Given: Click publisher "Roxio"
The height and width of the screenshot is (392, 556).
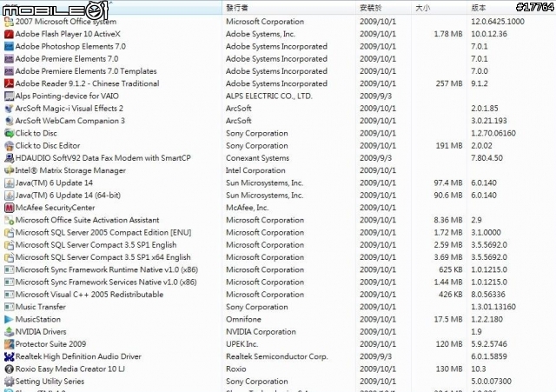Looking at the screenshot, I should (x=235, y=369).
